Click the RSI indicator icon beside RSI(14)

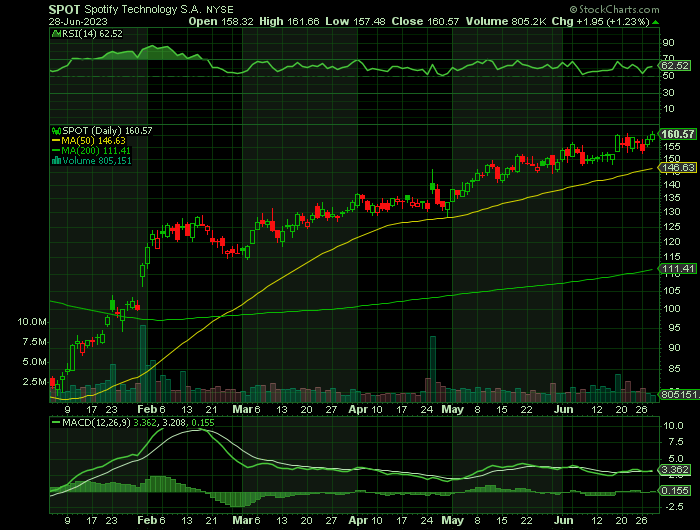pyautogui.click(x=56, y=33)
